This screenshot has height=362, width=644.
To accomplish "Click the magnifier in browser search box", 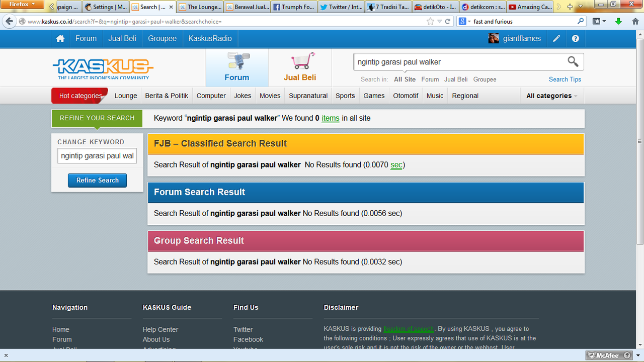I will tap(581, 22).
